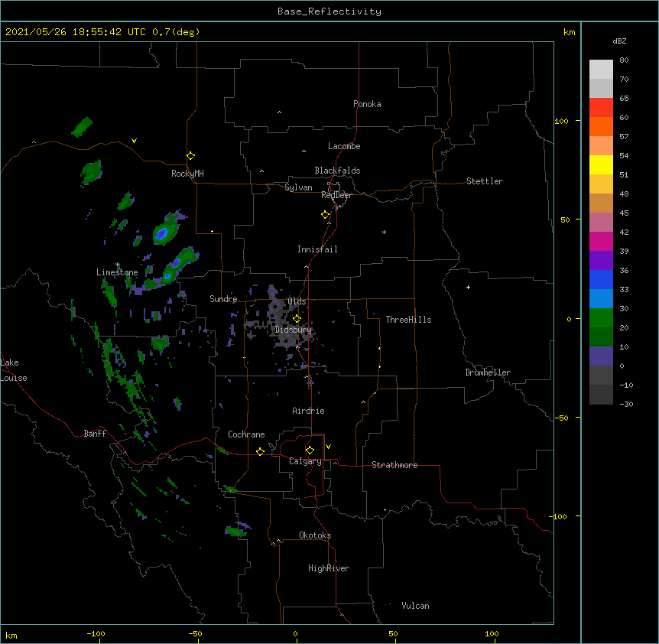Image resolution: width=659 pixels, height=644 pixels.
Task: Click the yellow diamond marker near Cochrane
Action: tap(260, 451)
